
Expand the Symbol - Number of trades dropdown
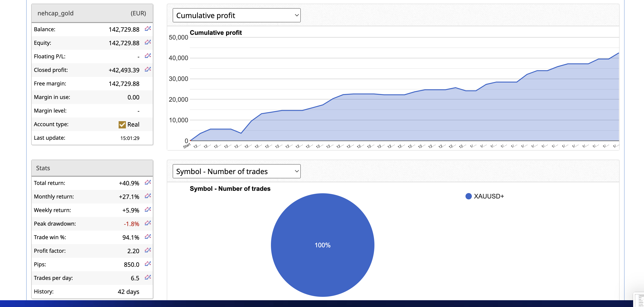pyautogui.click(x=236, y=171)
